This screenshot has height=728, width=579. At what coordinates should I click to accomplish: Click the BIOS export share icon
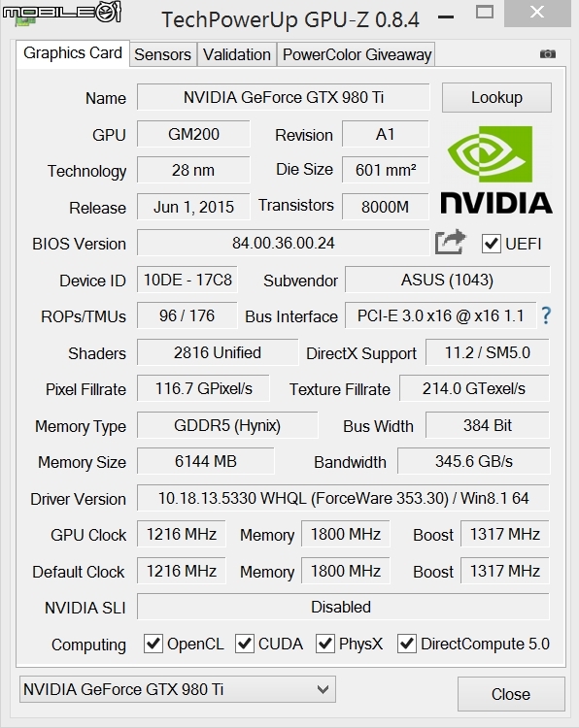[x=451, y=242]
